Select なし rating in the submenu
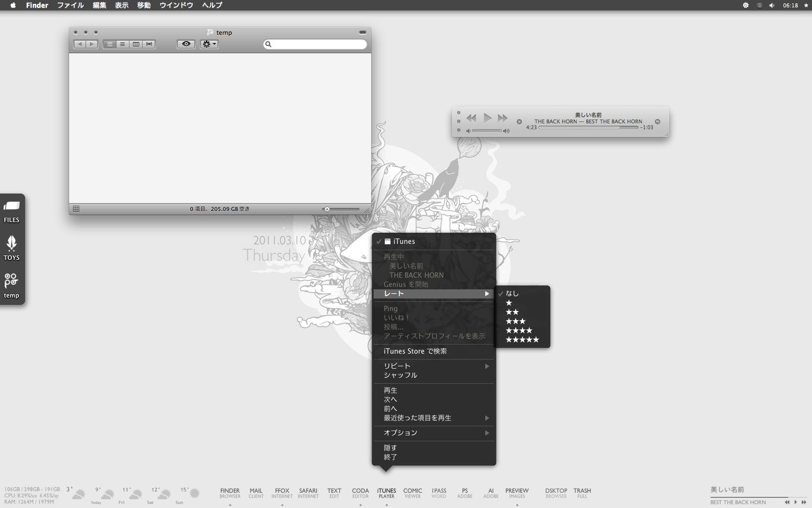812x508 pixels. pos(522,294)
